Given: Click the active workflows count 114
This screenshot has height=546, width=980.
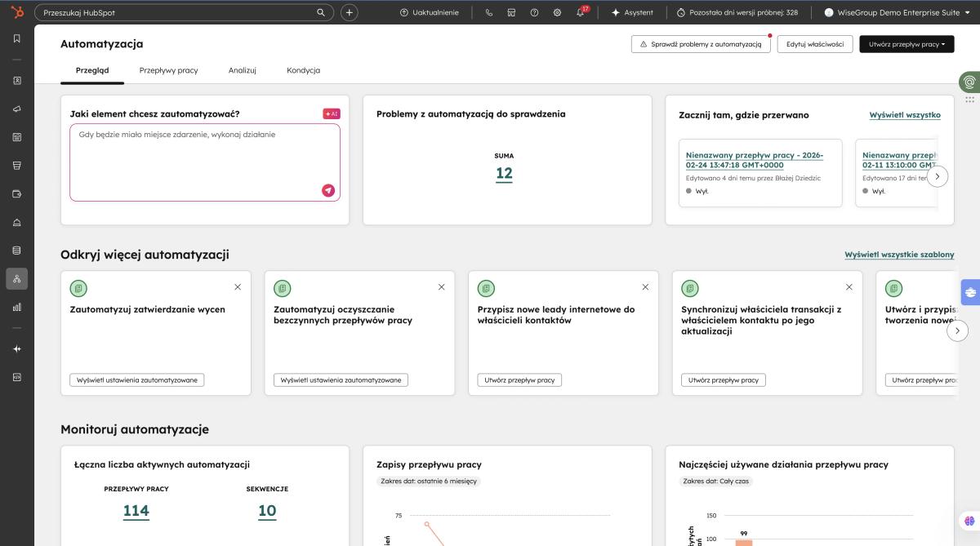Looking at the screenshot, I should (136, 511).
